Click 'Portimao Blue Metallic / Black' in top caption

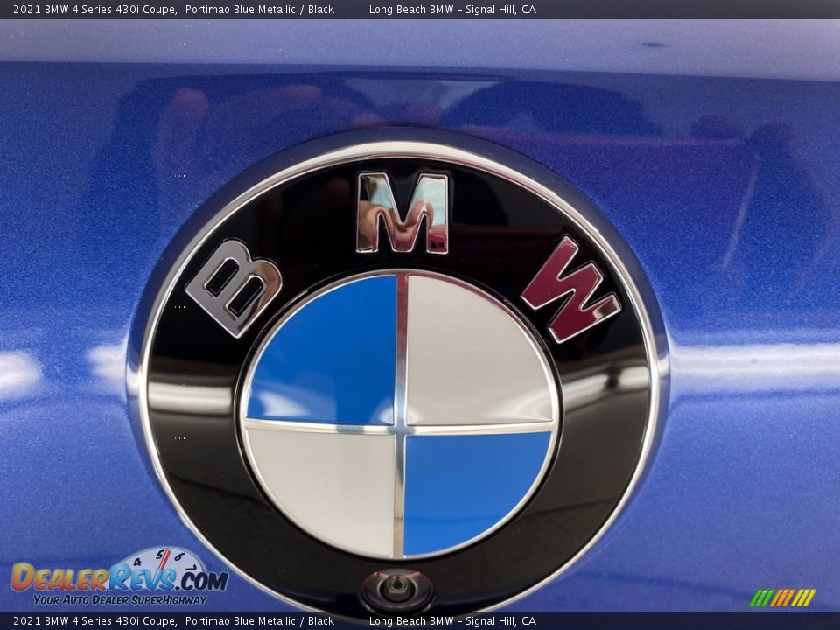tap(260, 9)
